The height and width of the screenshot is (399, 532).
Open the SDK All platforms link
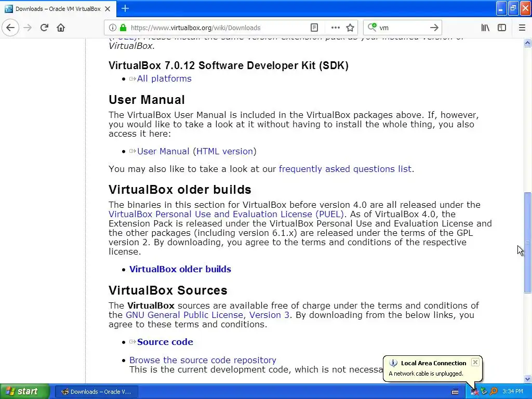tap(164, 78)
